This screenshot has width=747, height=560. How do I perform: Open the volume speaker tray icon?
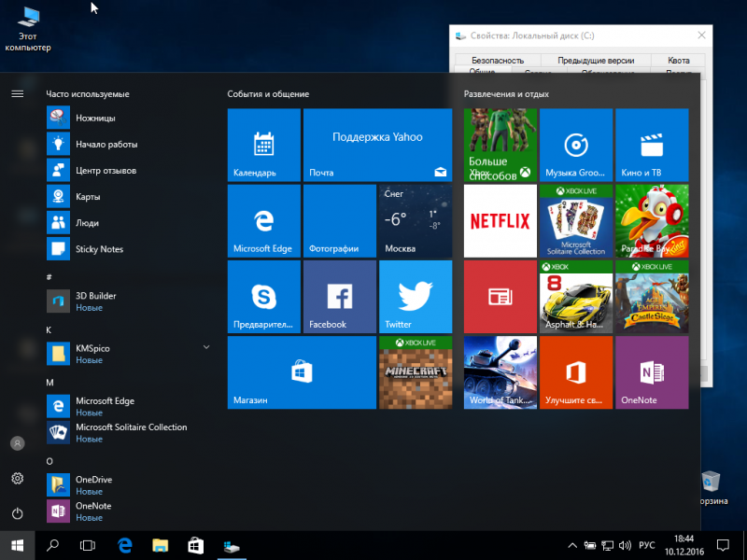pyautogui.click(x=625, y=546)
